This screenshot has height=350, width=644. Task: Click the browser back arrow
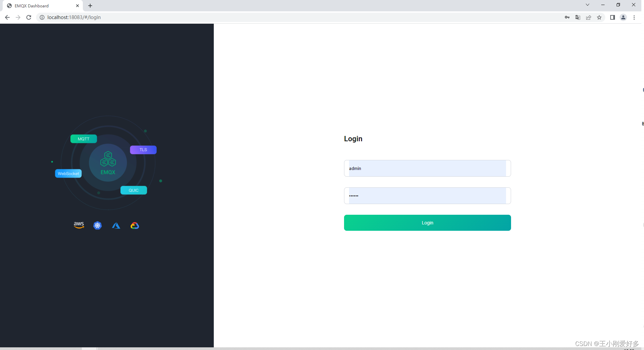7,17
